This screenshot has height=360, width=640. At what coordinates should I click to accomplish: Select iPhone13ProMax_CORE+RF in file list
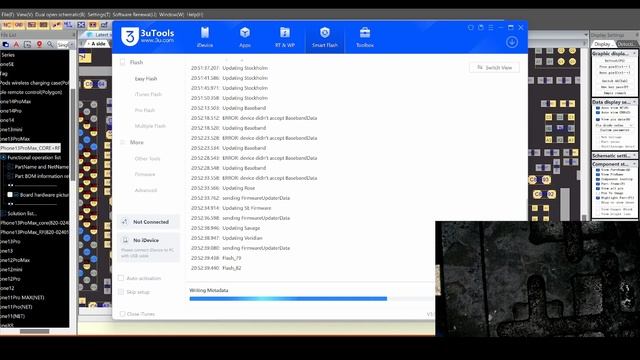30,148
